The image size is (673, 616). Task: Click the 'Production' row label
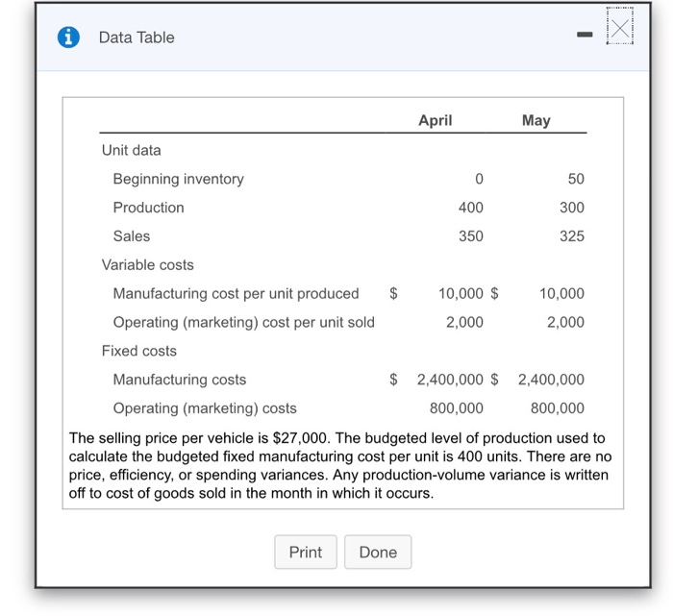(148, 208)
